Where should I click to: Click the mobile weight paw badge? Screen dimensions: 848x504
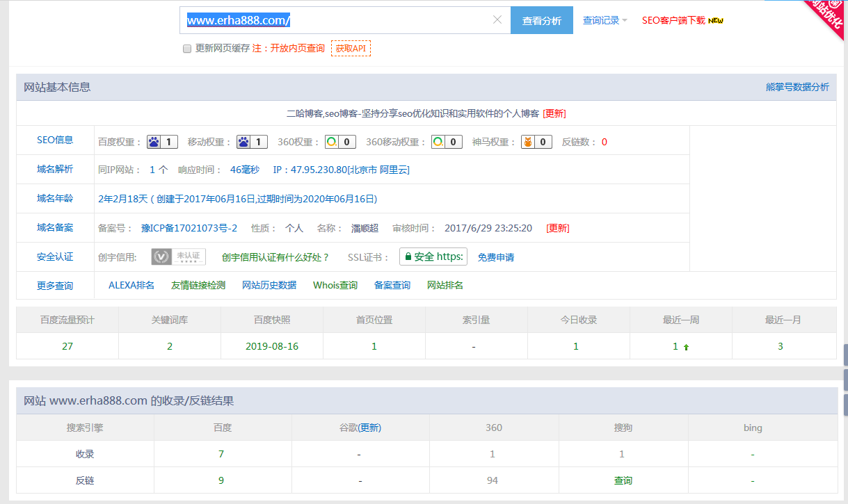252,142
